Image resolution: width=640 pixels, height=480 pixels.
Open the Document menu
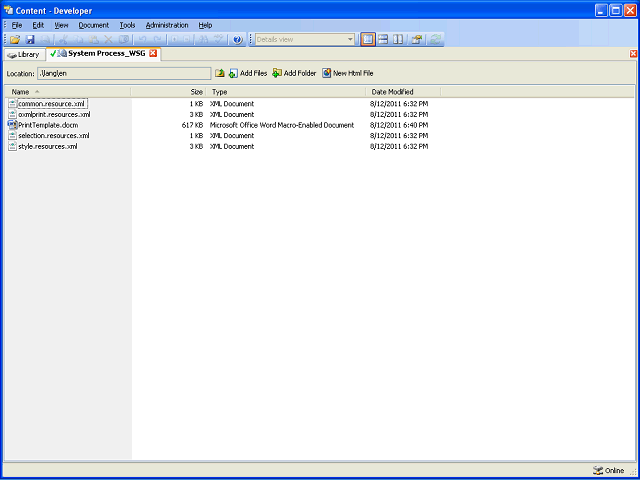pyautogui.click(x=94, y=25)
